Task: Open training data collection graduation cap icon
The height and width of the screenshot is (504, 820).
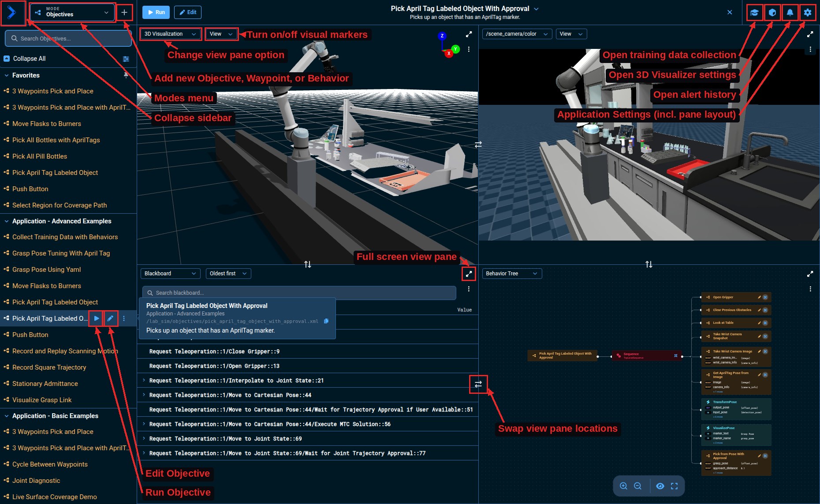Action: pos(755,13)
